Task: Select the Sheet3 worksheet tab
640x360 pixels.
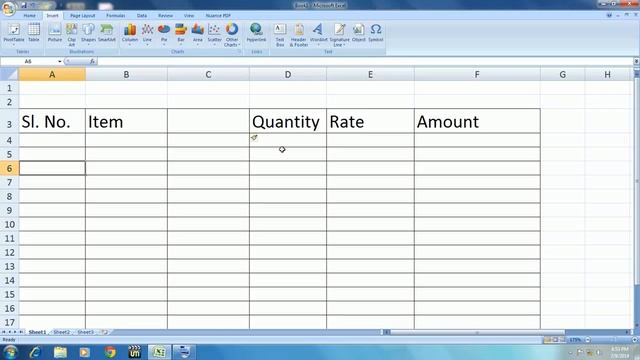Action: pyautogui.click(x=85, y=332)
